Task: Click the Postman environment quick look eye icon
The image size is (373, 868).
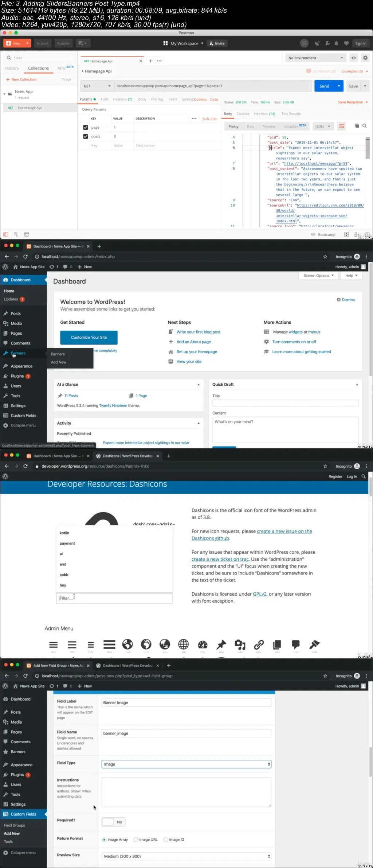Action: click(353, 58)
